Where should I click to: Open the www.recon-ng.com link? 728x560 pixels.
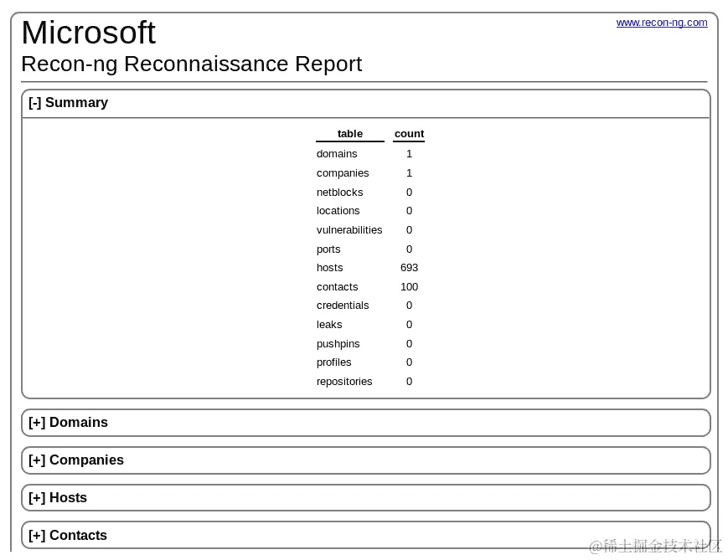[x=662, y=23]
